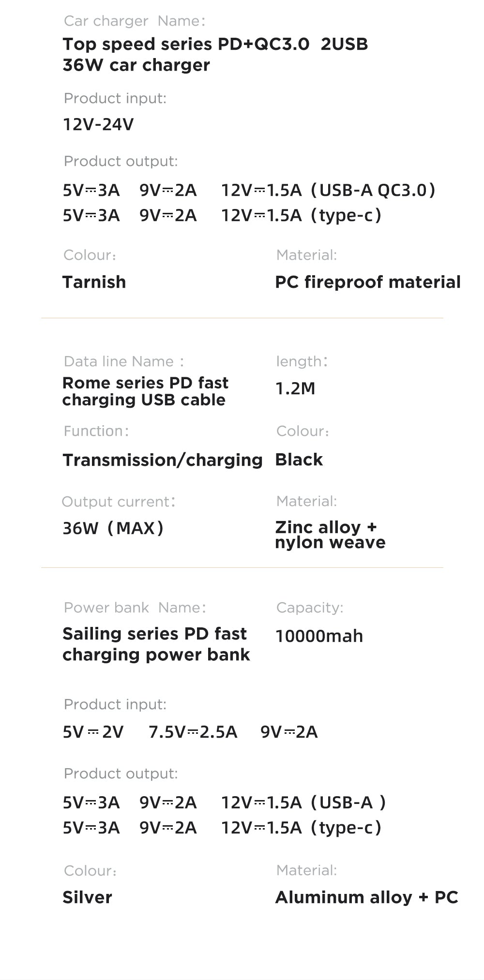
Task: Select the 1.2M length value
Action: (295, 388)
